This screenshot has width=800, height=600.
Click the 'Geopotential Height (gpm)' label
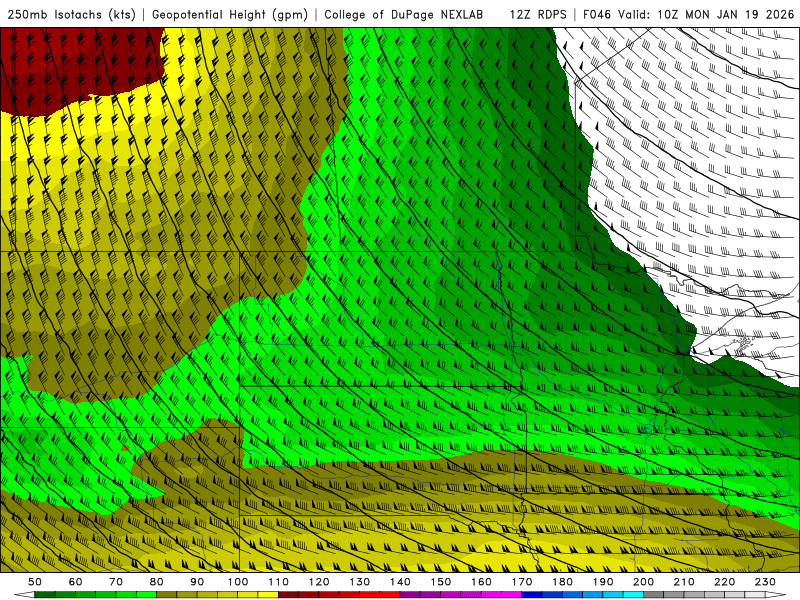coord(230,14)
